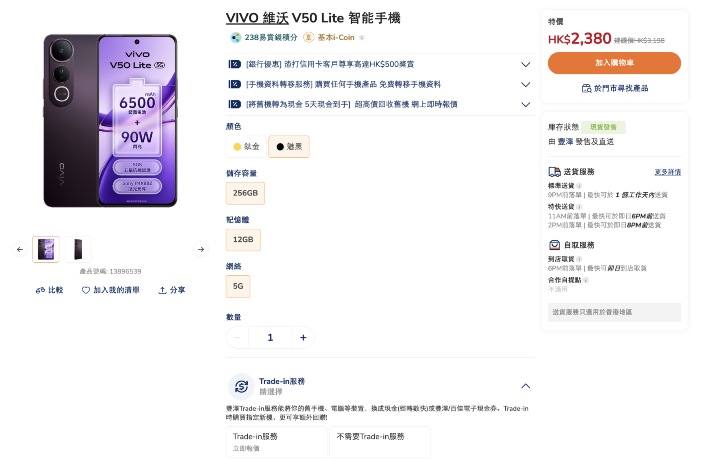
Task: Select the 鈦金 gold color option
Action: [246, 147]
